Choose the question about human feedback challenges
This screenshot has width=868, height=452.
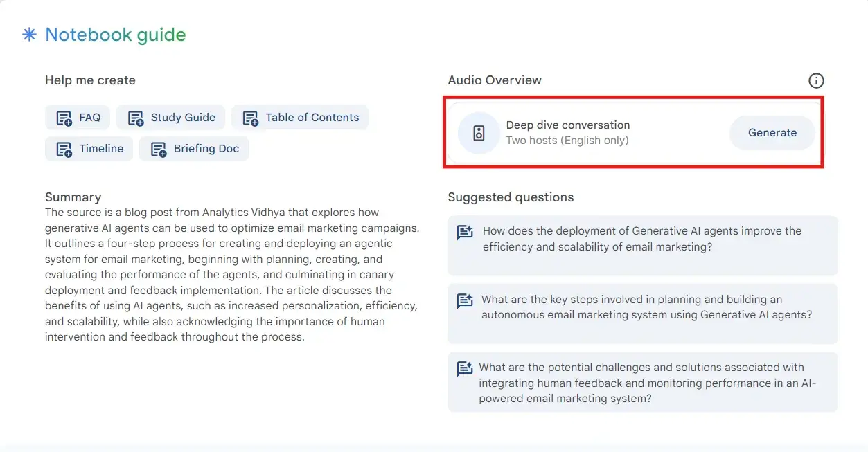tap(647, 383)
